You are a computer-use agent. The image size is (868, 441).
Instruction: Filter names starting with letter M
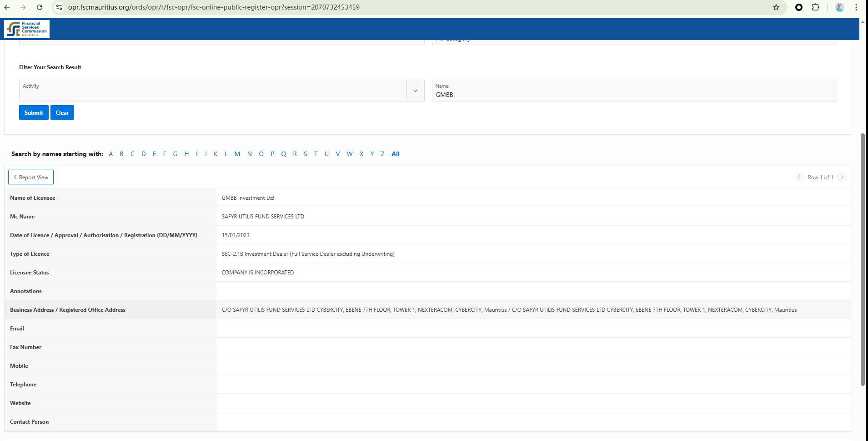(237, 154)
